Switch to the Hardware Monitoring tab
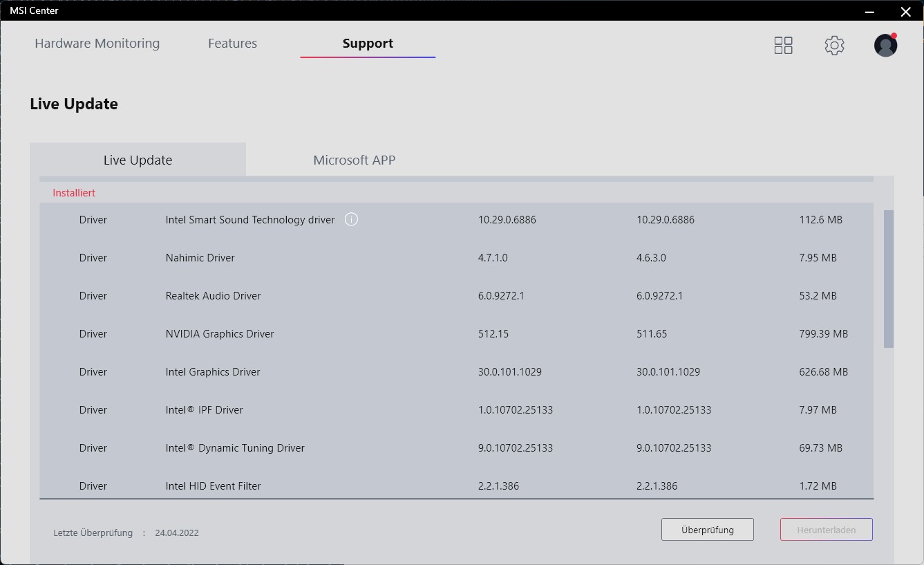The image size is (924, 565). coord(97,44)
